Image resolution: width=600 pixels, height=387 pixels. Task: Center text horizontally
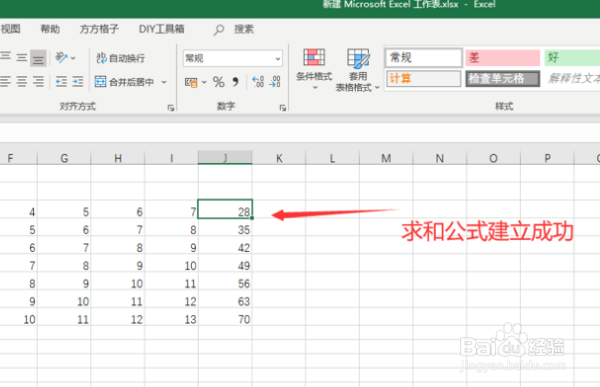[x=22, y=82]
